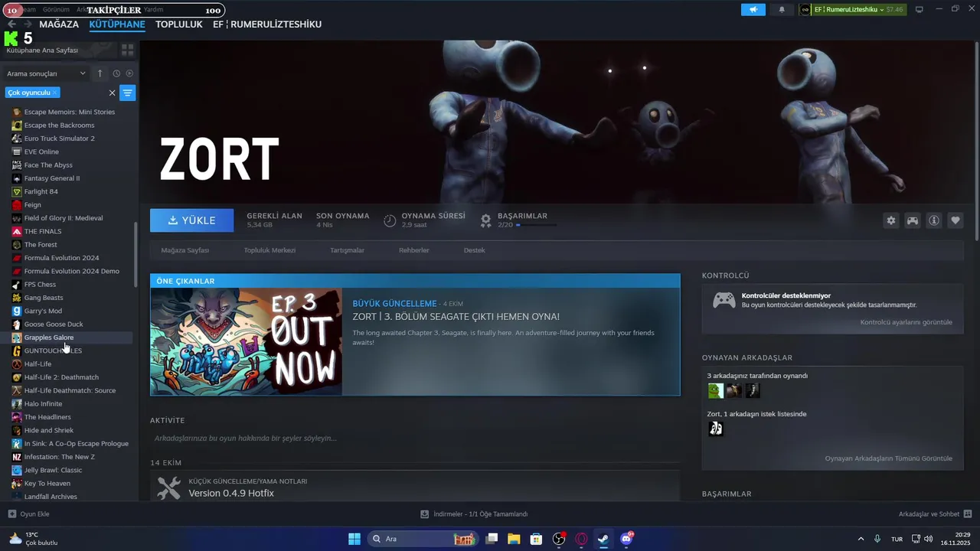This screenshot has height=551, width=980.
Task: Show ready-to-play games filter icon
Action: pos(129,73)
